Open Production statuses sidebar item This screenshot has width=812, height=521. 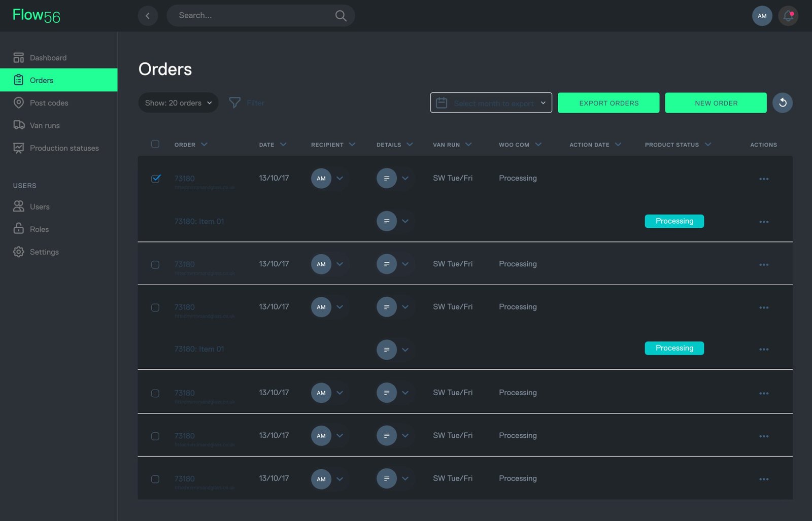tap(64, 148)
